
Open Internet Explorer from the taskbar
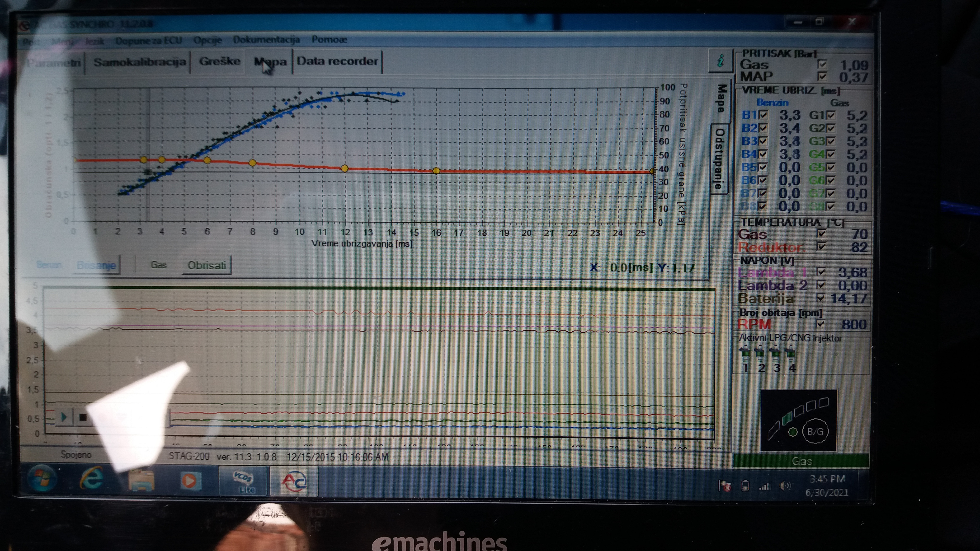[91, 479]
